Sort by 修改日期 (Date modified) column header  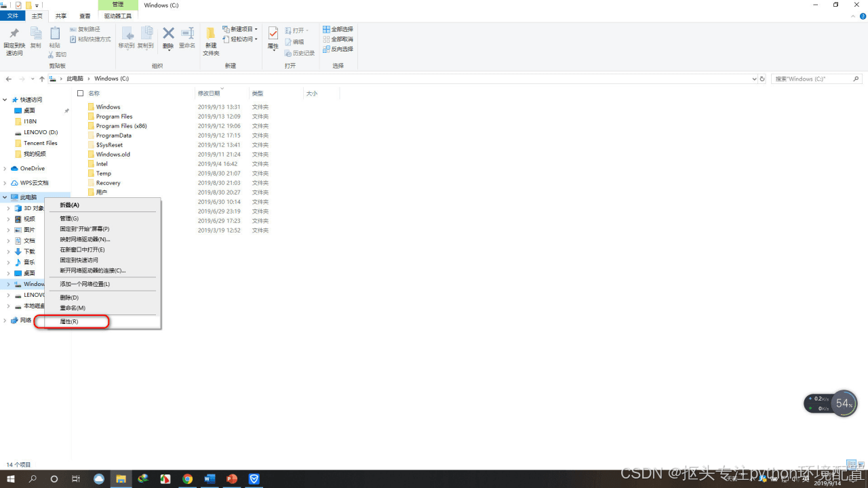point(209,94)
